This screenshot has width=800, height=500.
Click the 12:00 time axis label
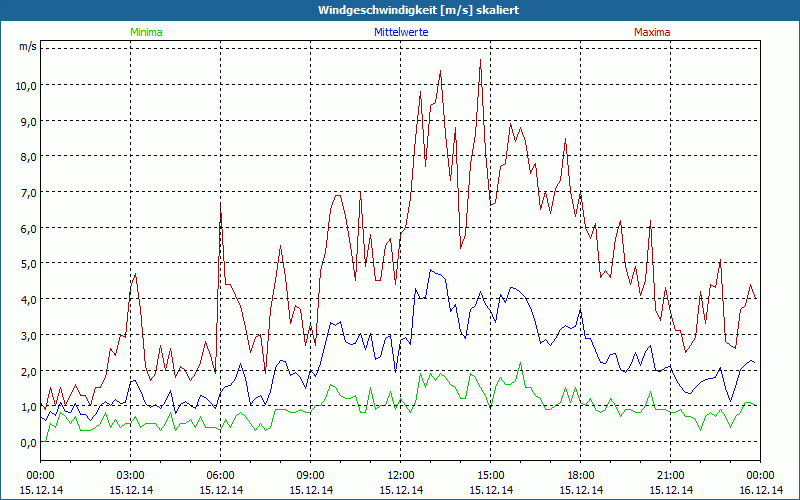401,476
